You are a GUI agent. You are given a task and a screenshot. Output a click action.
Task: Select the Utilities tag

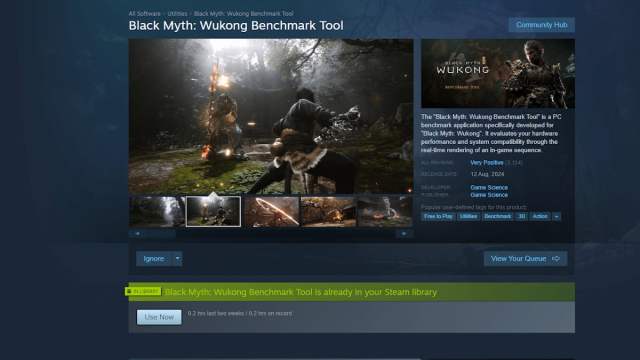pos(468,216)
